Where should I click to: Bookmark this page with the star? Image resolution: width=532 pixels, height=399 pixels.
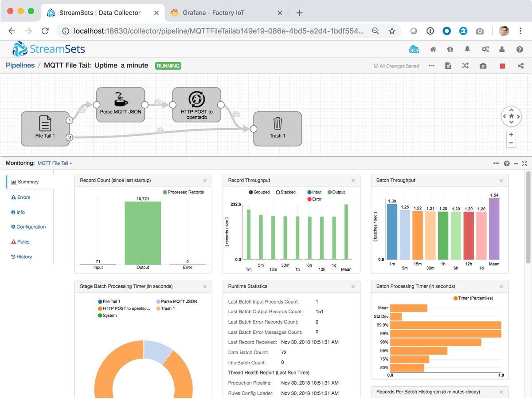(x=392, y=31)
